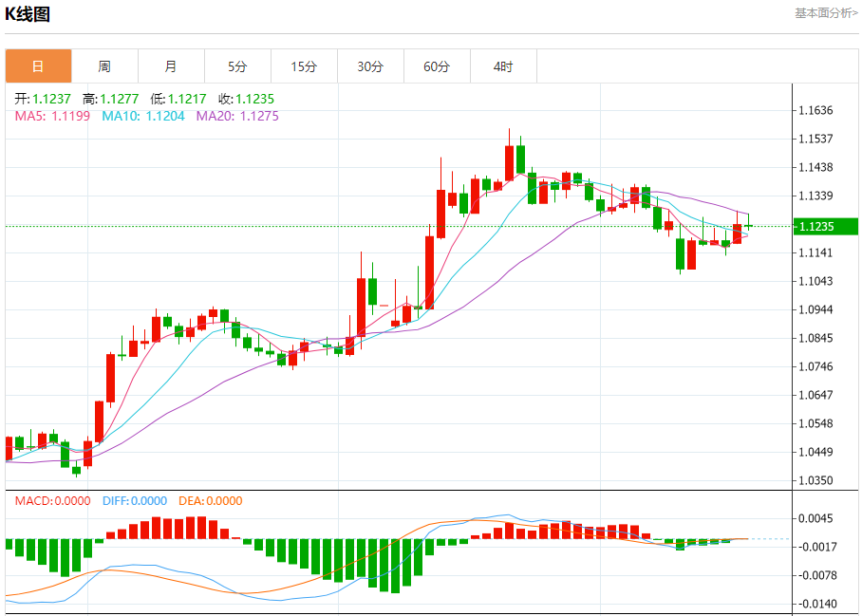
Task: Click the K线图 heading
Action: (28, 13)
